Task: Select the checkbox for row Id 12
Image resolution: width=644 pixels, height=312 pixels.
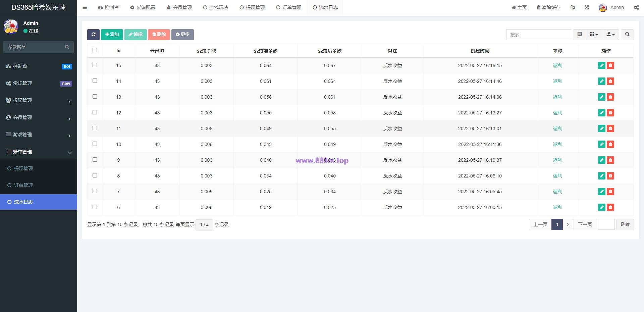Action: click(x=95, y=112)
